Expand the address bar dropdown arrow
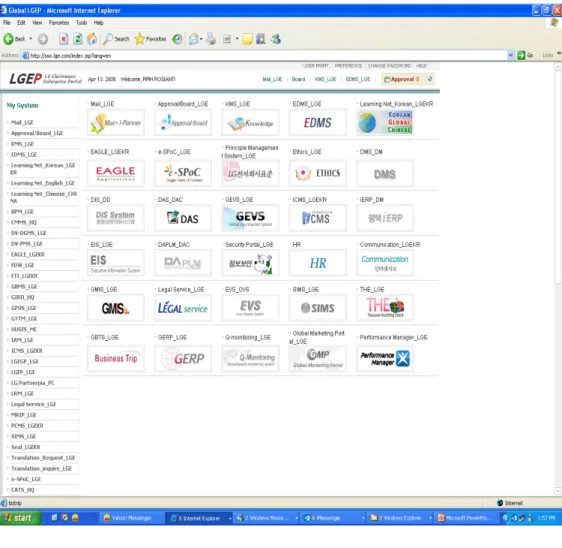The image size is (562, 548). (x=510, y=55)
